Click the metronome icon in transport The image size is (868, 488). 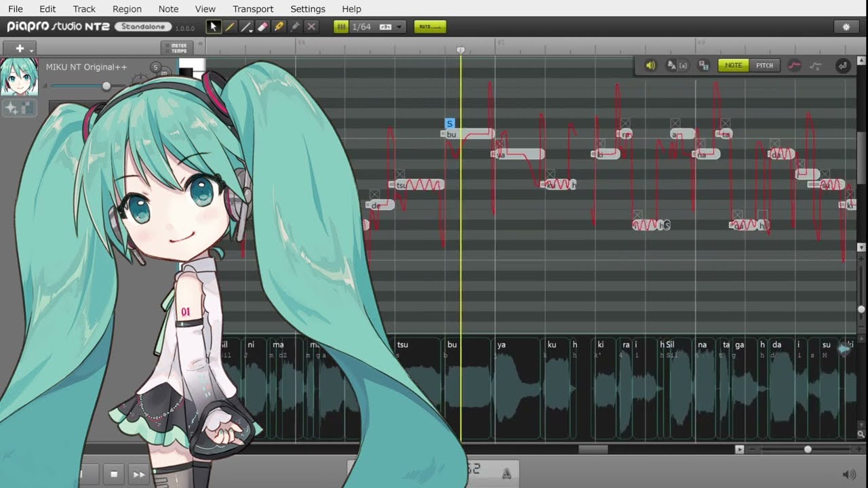[506, 473]
